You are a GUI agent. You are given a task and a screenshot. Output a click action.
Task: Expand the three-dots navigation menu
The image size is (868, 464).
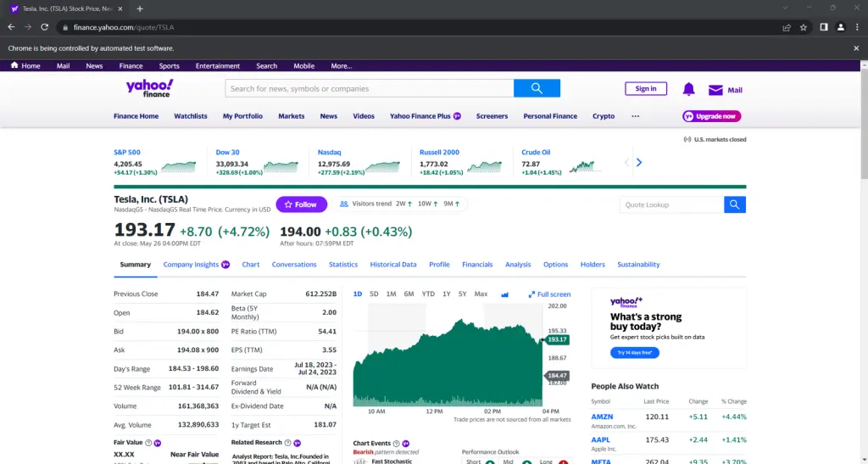point(636,116)
